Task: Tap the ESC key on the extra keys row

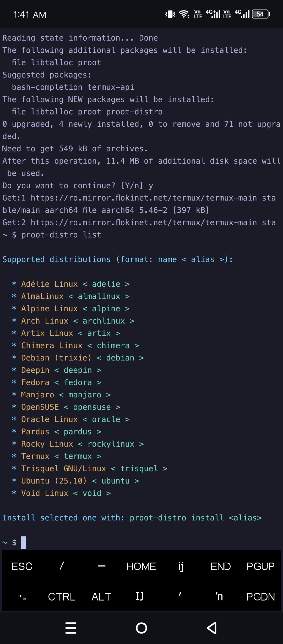Action: click(21, 566)
